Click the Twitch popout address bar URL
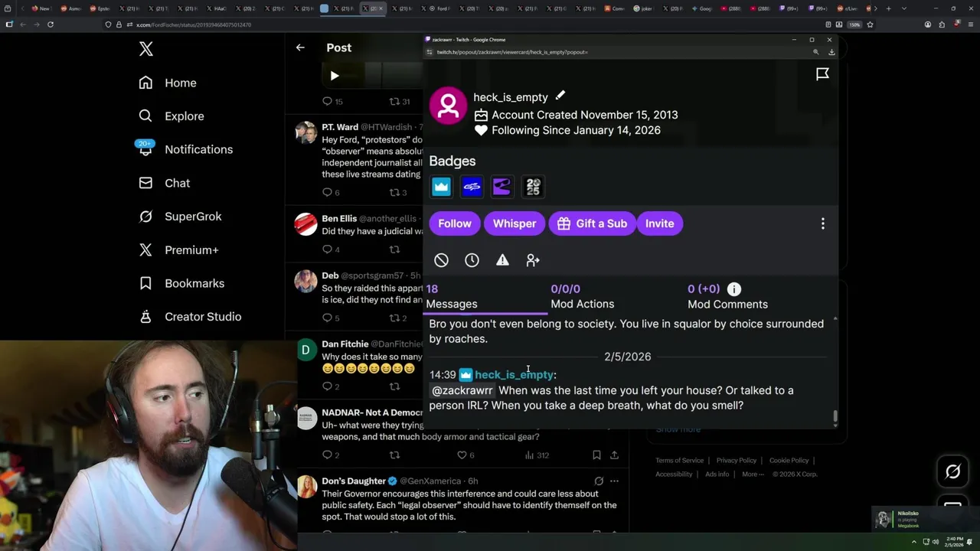Screen dimensions: 980x551 511,52
